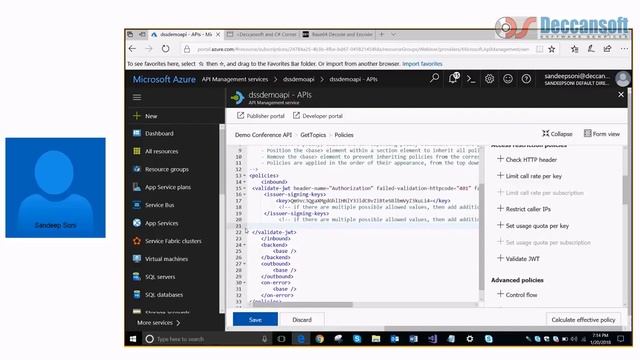Viewport: 640px width, 360px height.
Task: Open the Azure search magnifier icon
Action: (434, 78)
